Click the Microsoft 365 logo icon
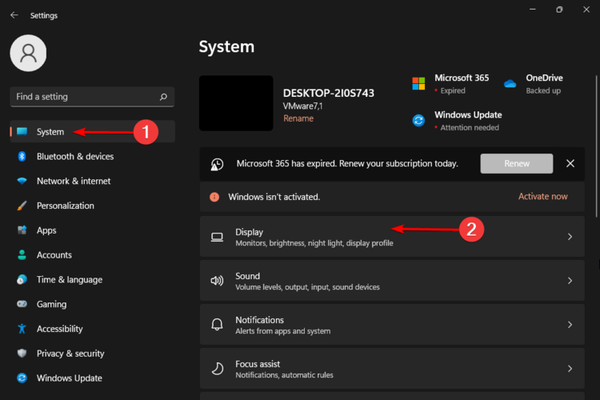The height and width of the screenshot is (400, 600). (x=419, y=83)
